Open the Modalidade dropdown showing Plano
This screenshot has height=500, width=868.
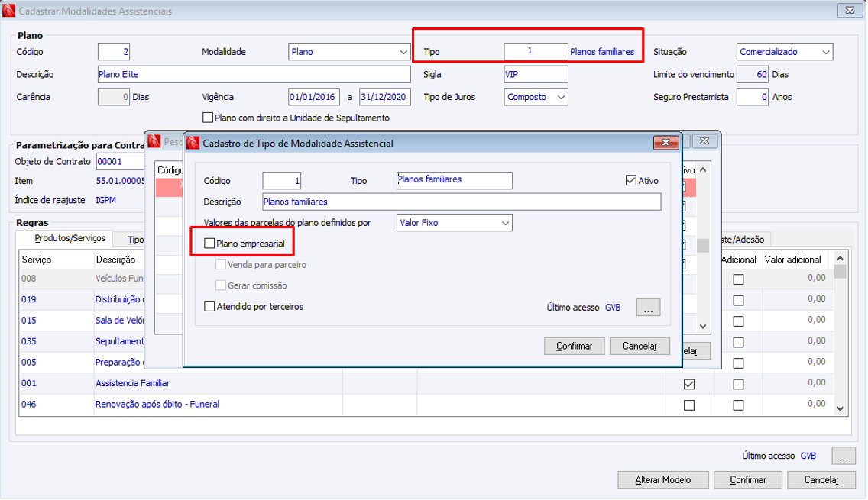[349, 51]
